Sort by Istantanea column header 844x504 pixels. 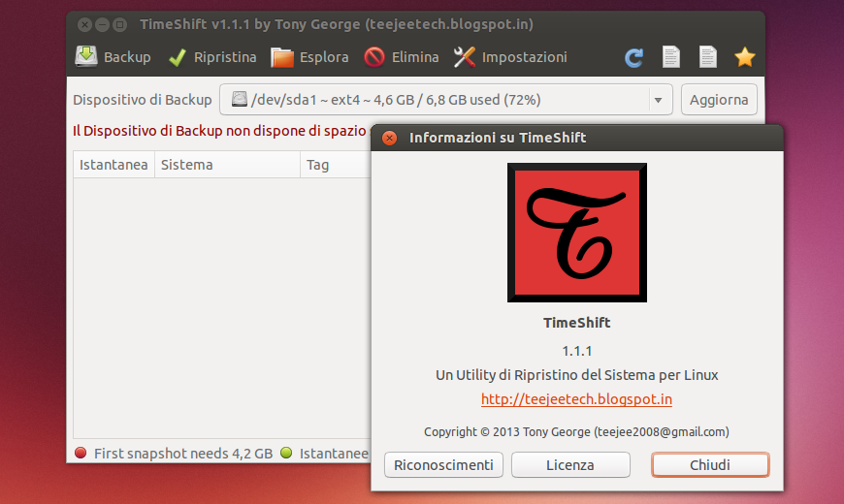pos(114,165)
